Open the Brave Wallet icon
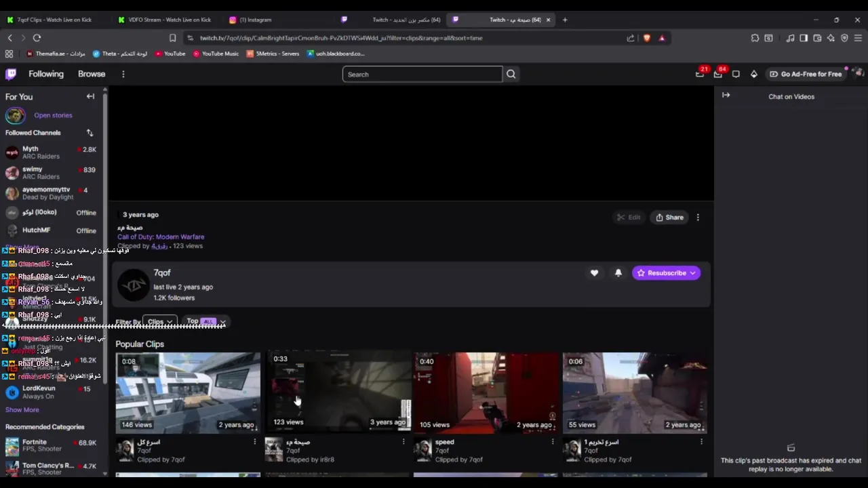Screen dimensions: 868x488 pyautogui.click(x=817, y=38)
